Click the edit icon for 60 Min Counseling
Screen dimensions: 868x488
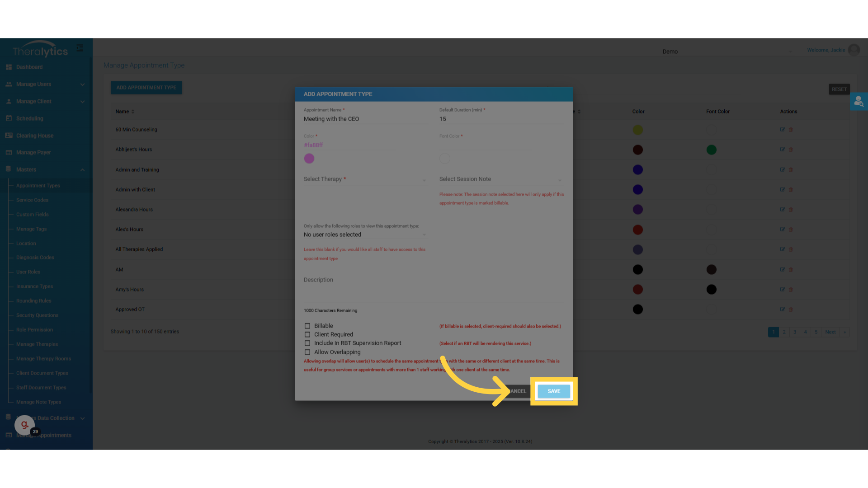[782, 130]
